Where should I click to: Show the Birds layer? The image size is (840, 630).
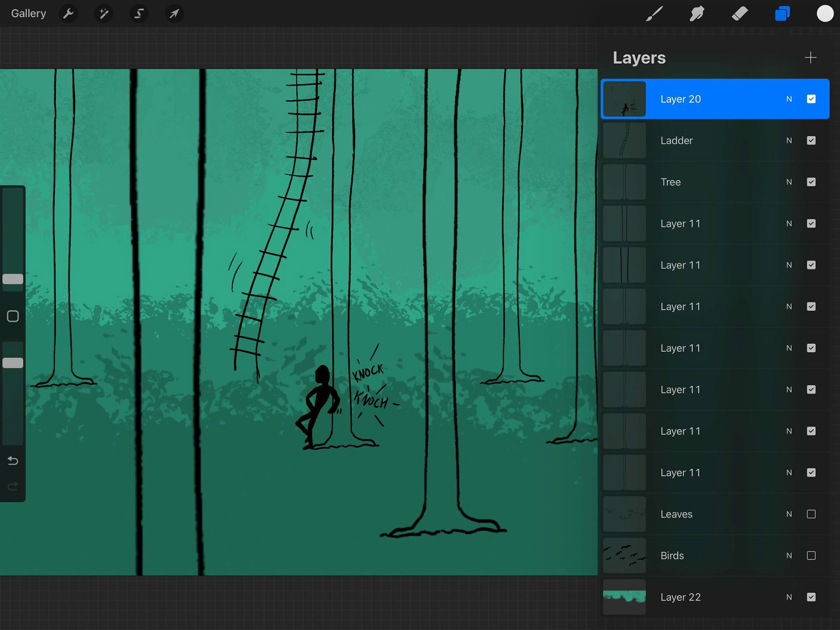pos(811,556)
